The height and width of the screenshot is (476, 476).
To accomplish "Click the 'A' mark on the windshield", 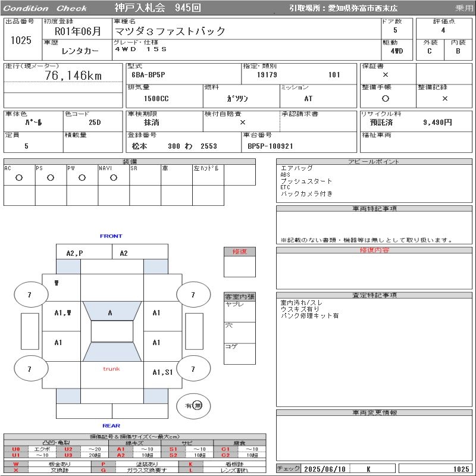I will tap(110, 313).
